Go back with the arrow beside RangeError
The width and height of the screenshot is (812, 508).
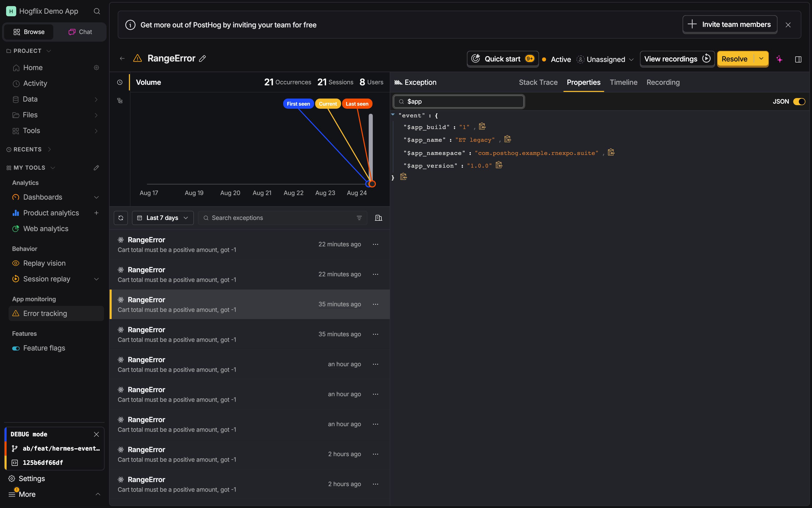(x=122, y=58)
